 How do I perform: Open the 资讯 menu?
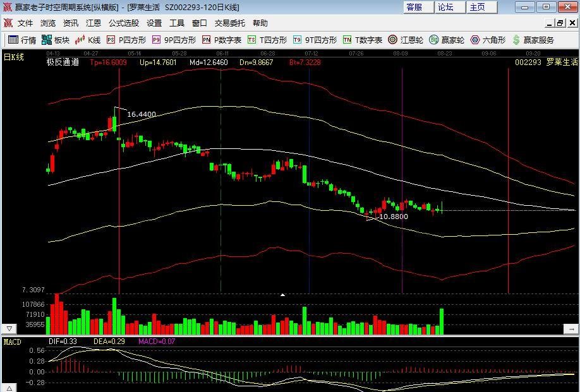pos(71,23)
